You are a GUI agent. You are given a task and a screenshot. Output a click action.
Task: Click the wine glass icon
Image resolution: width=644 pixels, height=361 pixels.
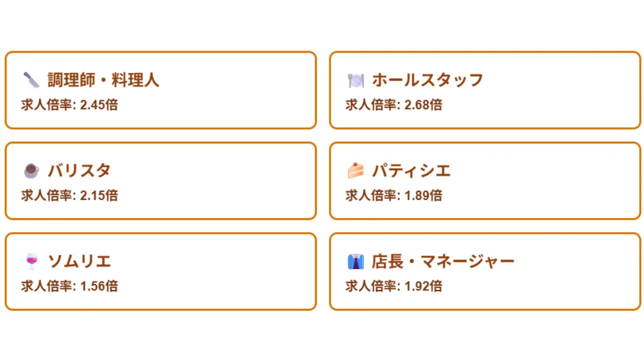click(32, 262)
